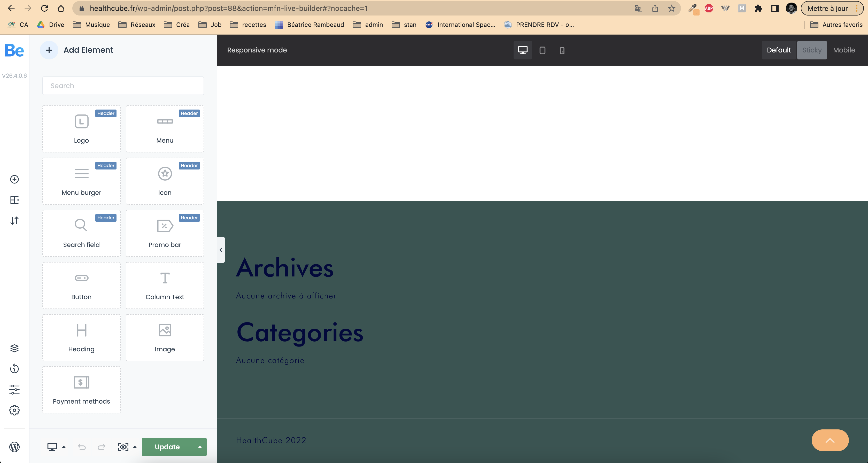
Task: Add the Search field element
Action: click(x=81, y=233)
